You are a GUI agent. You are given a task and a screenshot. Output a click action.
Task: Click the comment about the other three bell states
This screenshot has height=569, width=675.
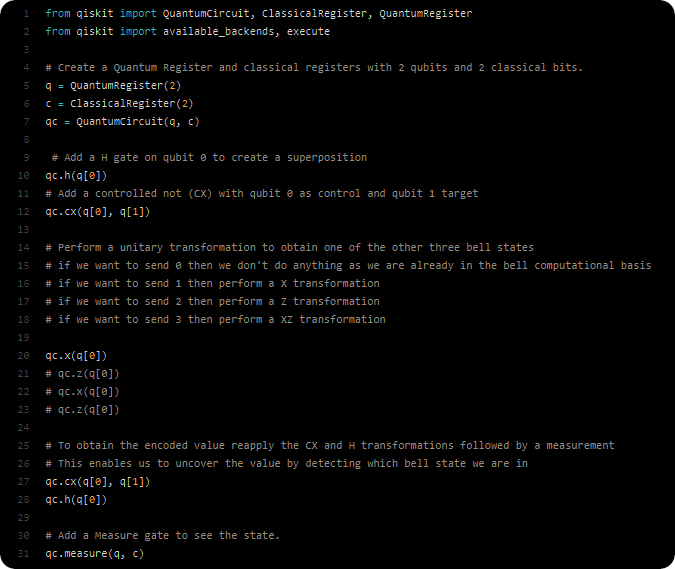pyautogui.click(x=289, y=247)
